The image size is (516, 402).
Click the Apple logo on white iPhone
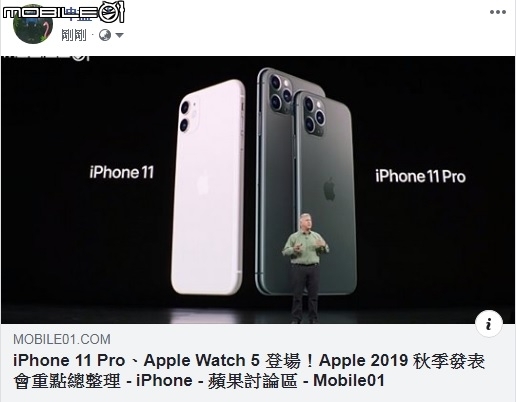tap(202, 182)
